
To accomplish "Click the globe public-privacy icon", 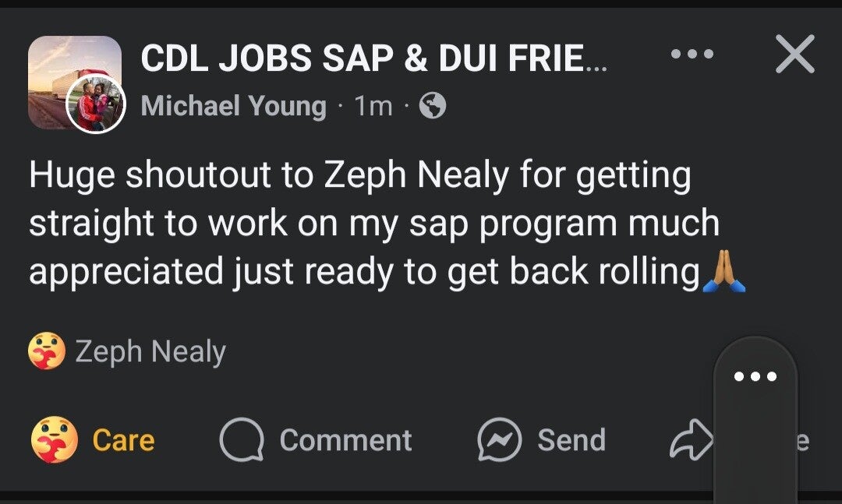I will coord(433,106).
